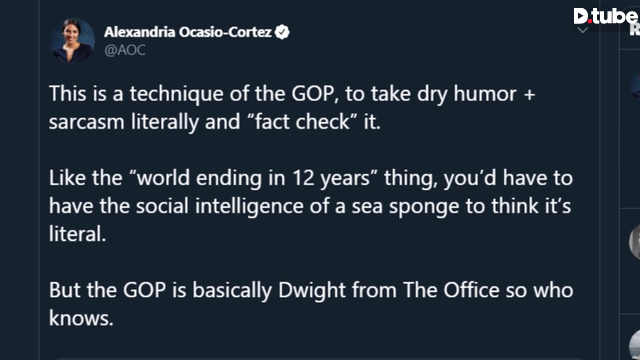Click the quoted "fact check" phrase
640x360 pixels.
(302, 122)
